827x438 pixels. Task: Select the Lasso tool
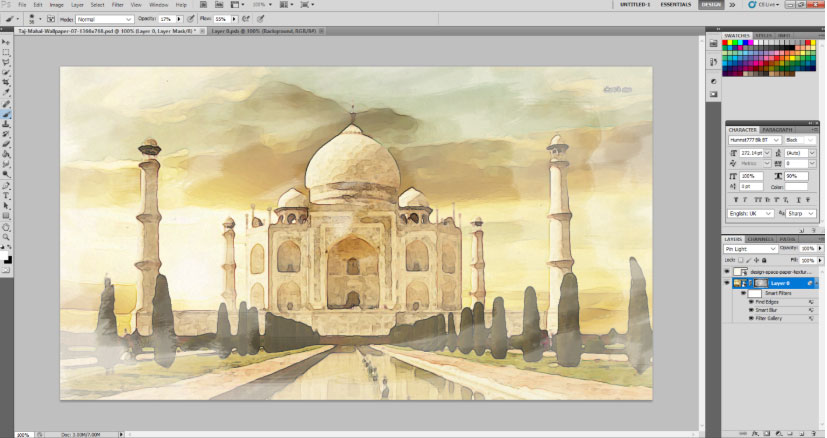6,62
